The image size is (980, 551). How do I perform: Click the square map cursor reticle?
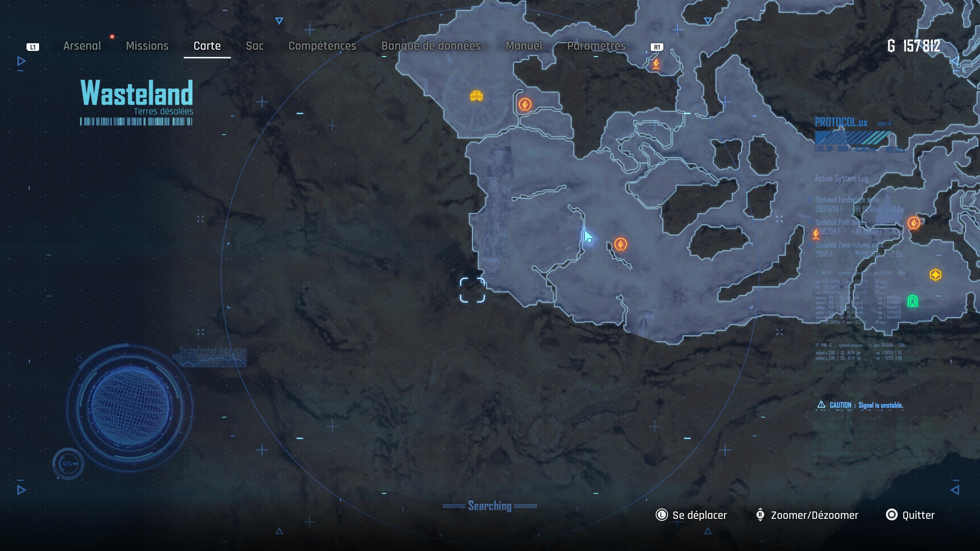coord(472,290)
